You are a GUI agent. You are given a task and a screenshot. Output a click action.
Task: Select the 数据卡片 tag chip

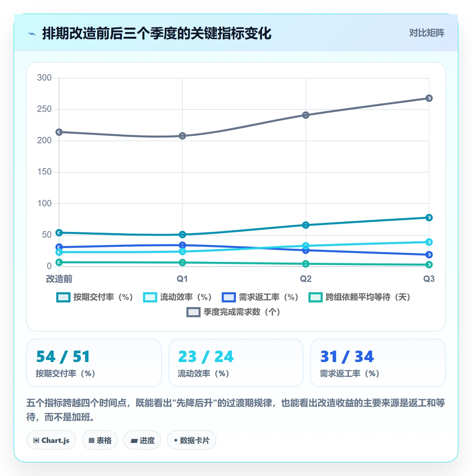tap(191, 440)
